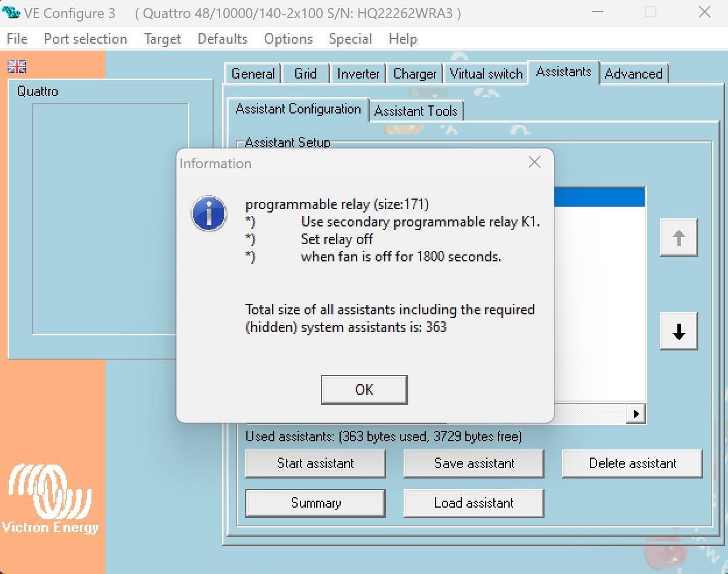The width and height of the screenshot is (728, 574).
Task: Select the highlighted assistant list row
Action: tap(599, 197)
